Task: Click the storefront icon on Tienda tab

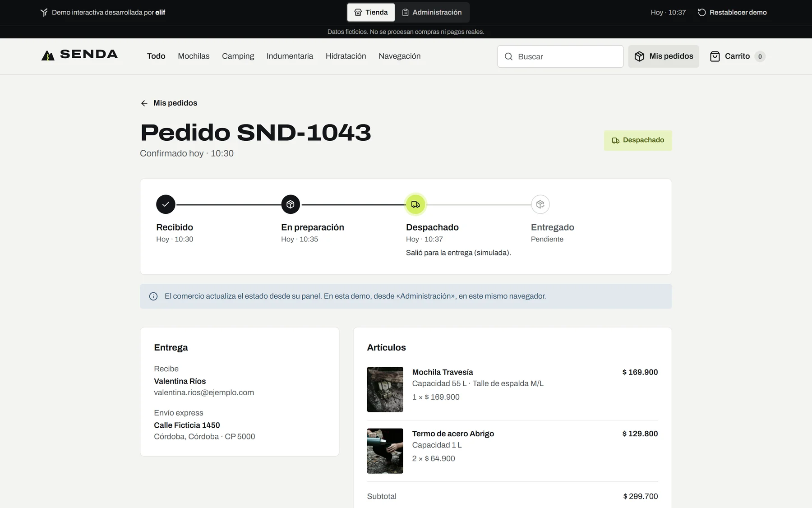Action: point(358,13)
